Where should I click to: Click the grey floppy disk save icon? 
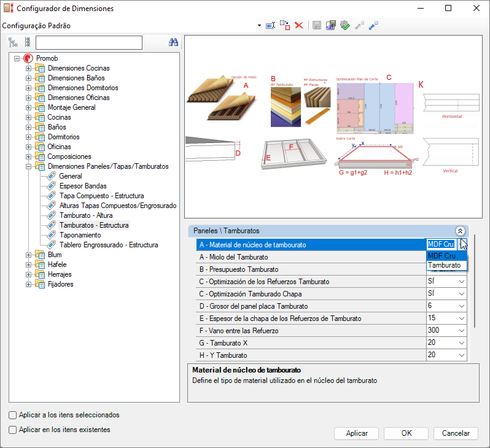317,26
